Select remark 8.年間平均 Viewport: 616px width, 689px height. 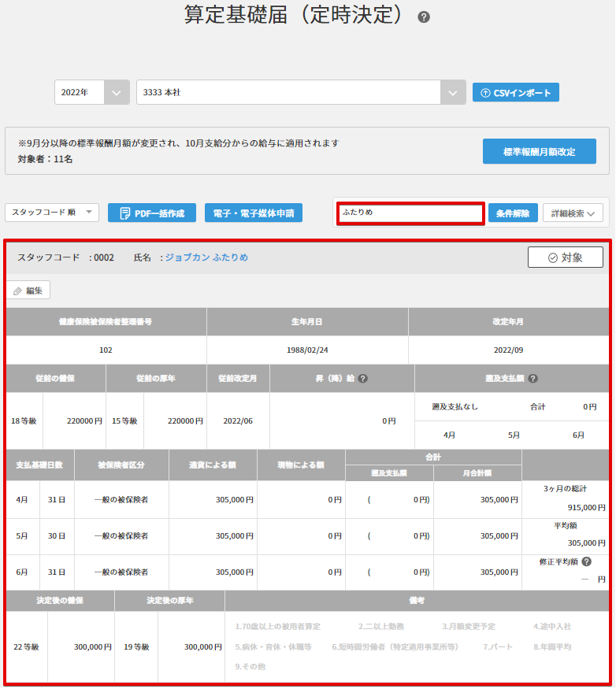point(552,646)
